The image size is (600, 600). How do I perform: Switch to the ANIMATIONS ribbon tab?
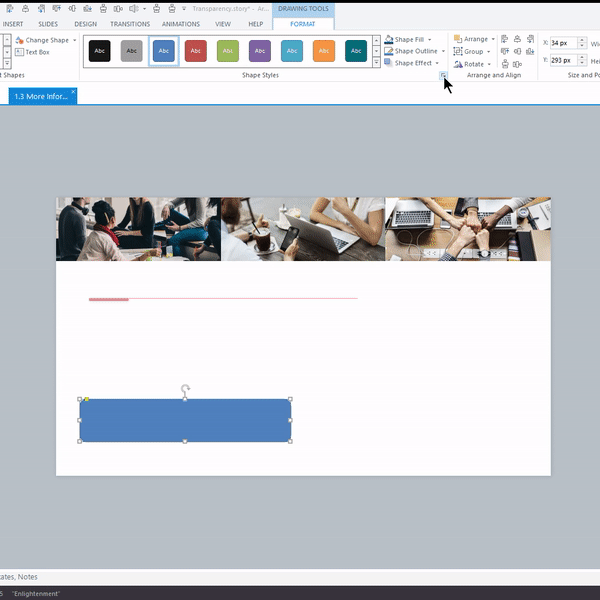181,24
